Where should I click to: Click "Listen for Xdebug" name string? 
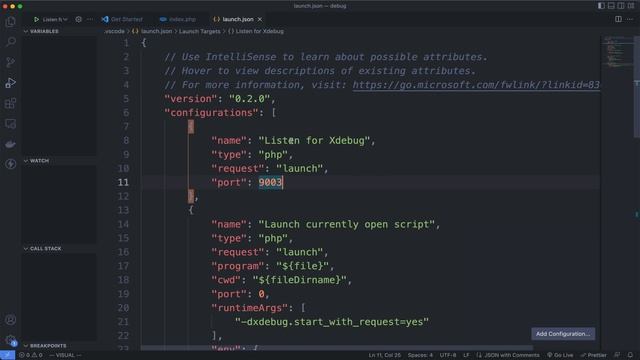click(314, 140)
